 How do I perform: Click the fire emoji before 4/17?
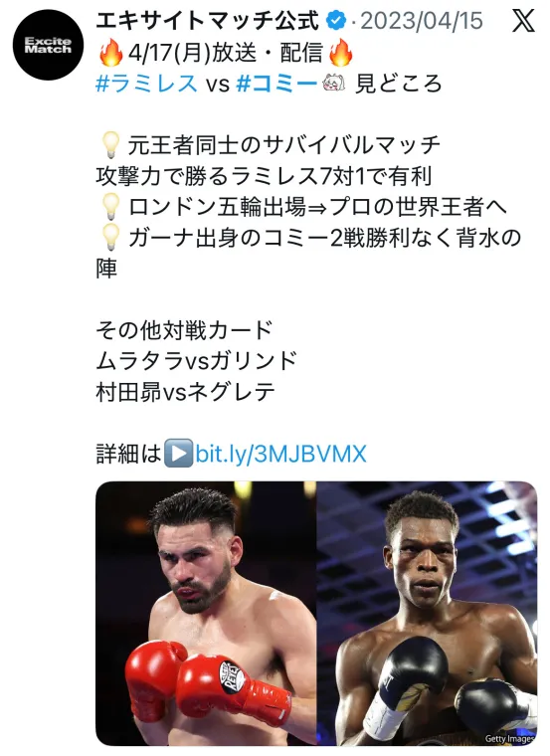(x=110, y=52)
